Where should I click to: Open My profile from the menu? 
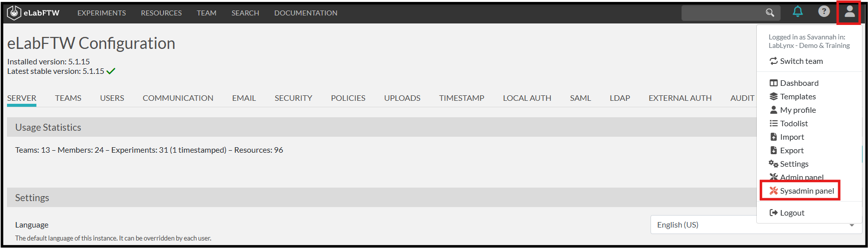[x=798, y=110]
